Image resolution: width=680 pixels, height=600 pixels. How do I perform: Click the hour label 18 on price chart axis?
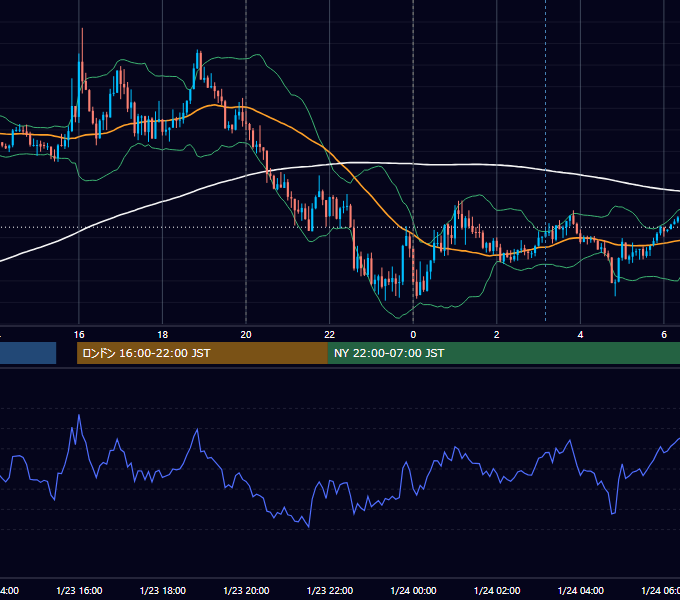click(163, 335)
